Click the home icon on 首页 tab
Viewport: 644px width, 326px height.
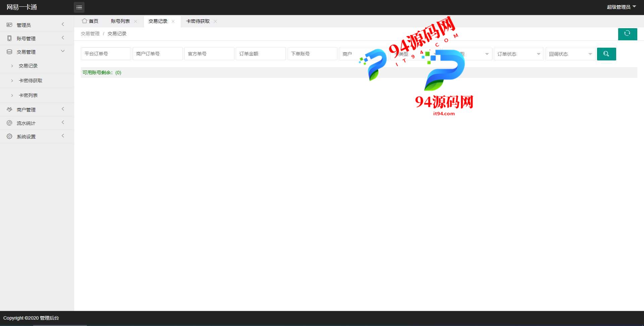pyautogui.click(x=85, y=21)
